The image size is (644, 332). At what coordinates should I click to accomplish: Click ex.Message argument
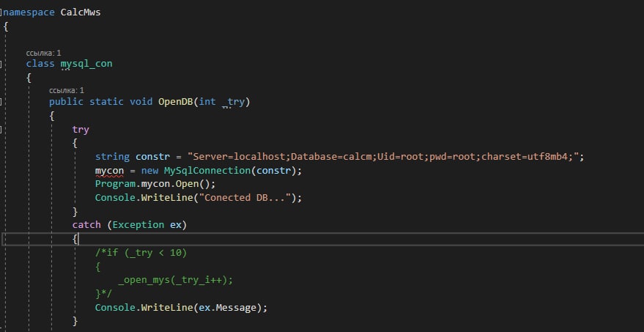[227, 307]
